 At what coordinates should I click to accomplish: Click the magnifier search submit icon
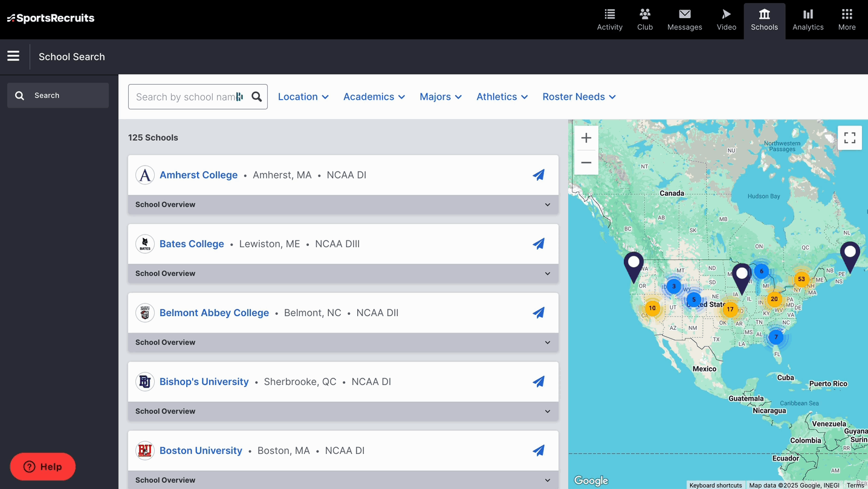point(257,97)
